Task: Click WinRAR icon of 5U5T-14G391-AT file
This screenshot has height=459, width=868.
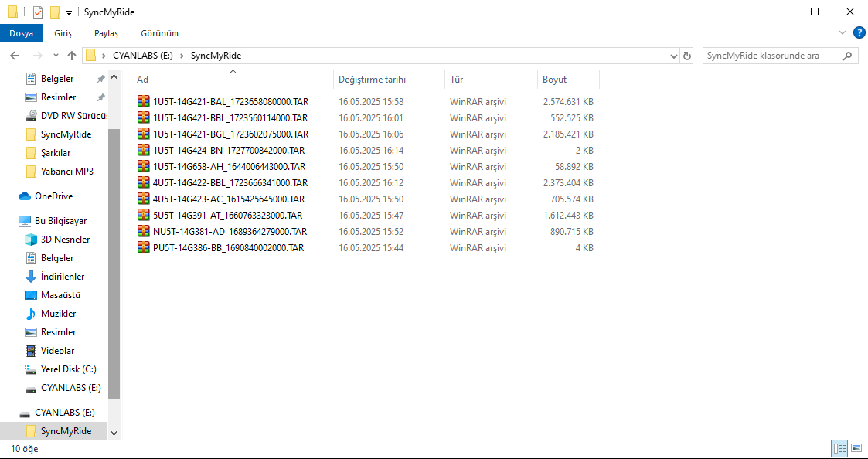Action: point(144,215)
